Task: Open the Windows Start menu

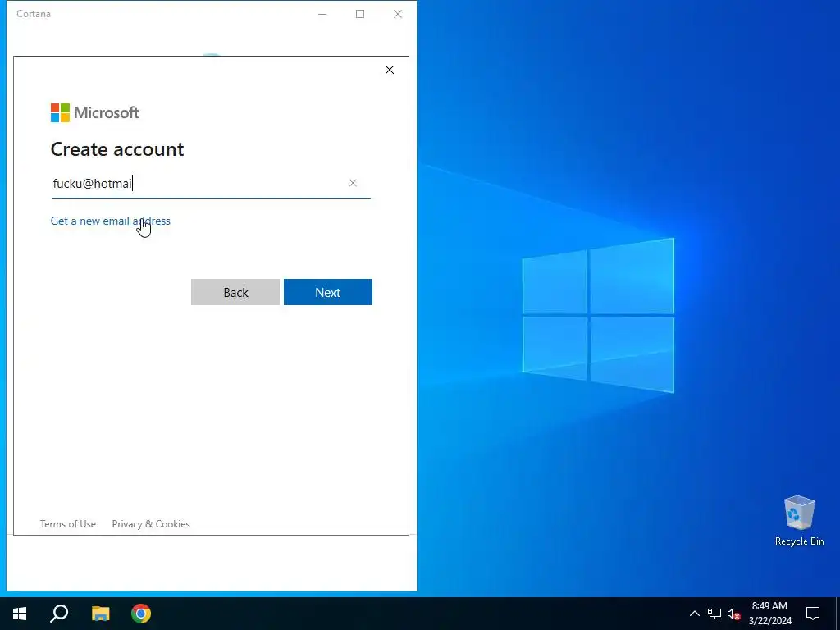Action: point(20,614)
